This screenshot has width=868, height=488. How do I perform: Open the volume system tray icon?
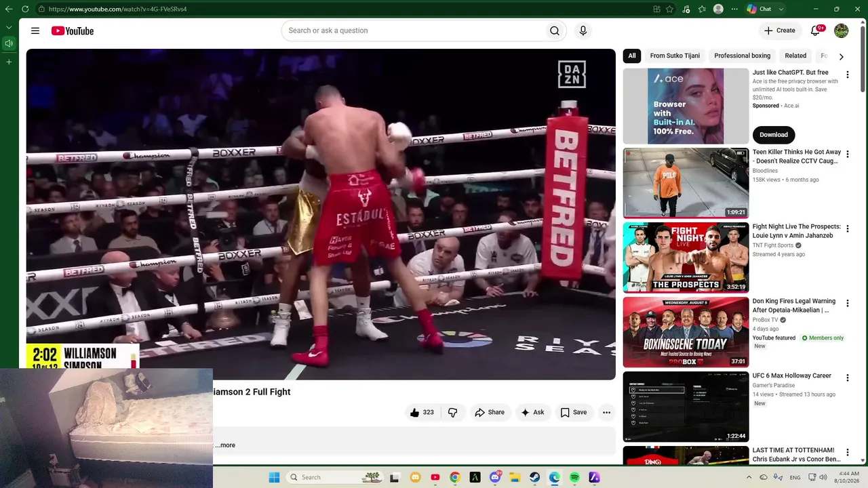tap(823, 477)
